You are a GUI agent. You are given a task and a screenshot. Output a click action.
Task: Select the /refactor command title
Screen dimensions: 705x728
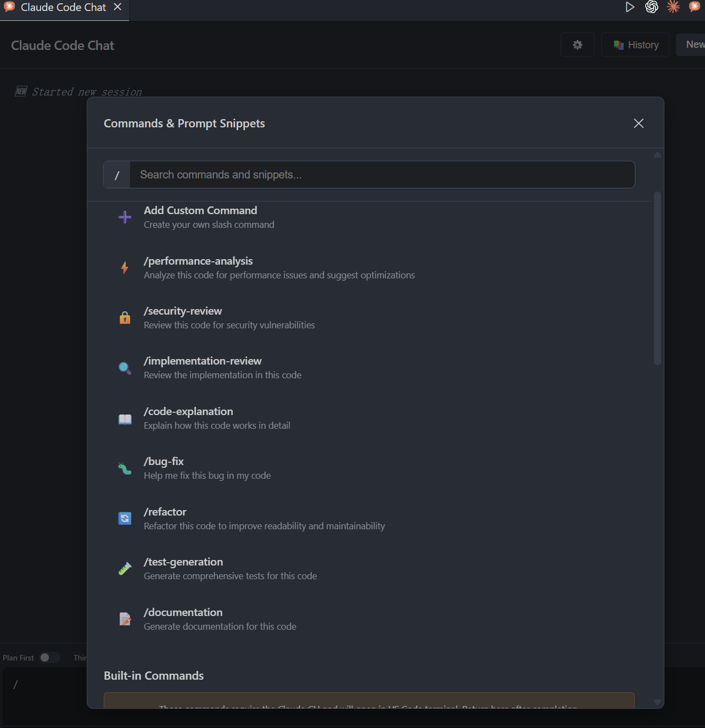[165, 512]
